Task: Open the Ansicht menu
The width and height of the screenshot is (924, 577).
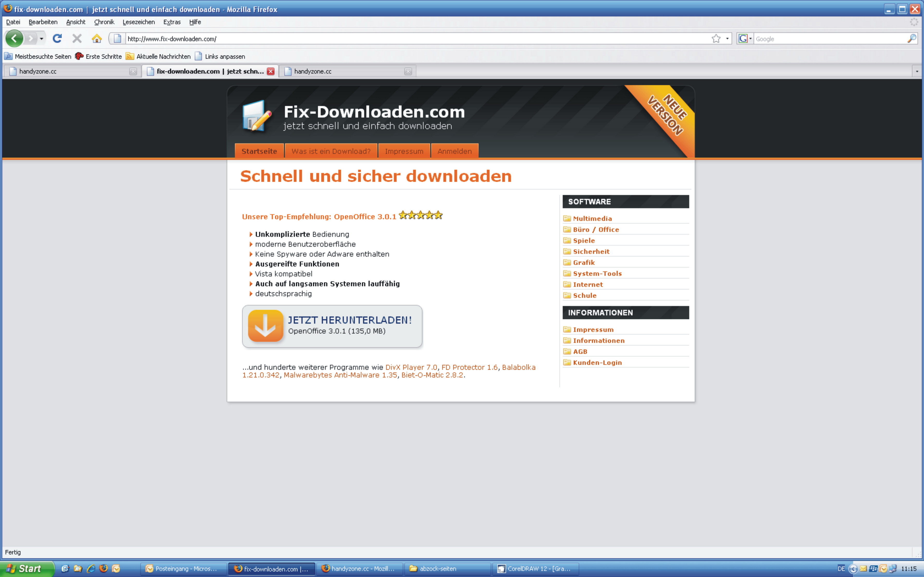Action: coord(76,22)
